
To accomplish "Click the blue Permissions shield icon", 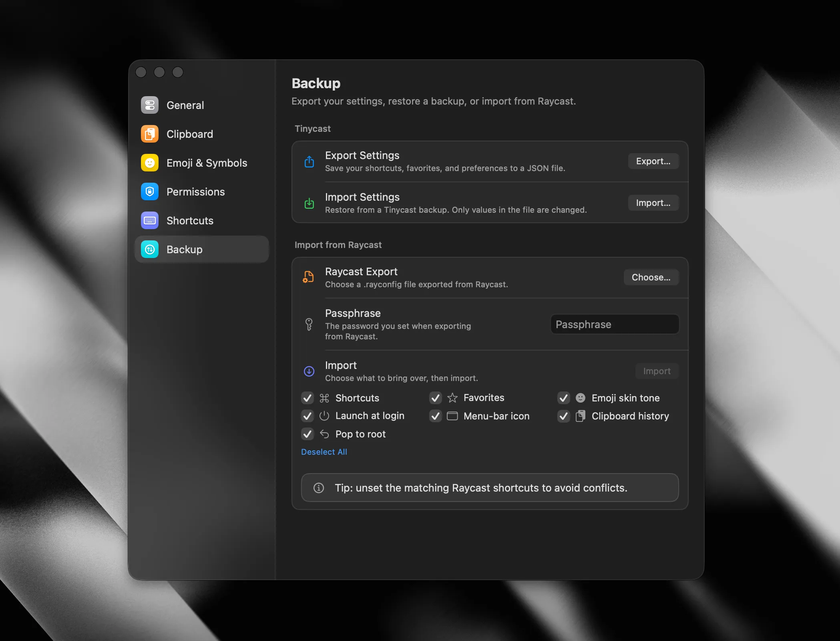I will coord(150,192).
